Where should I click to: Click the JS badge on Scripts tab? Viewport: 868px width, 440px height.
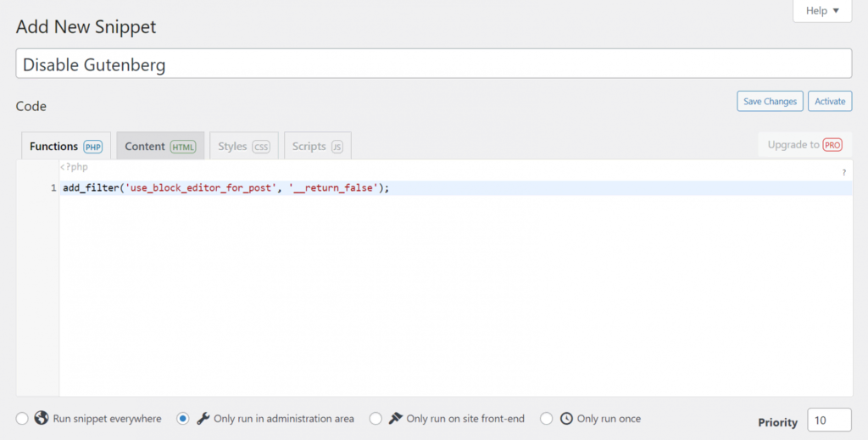point(337,147)
